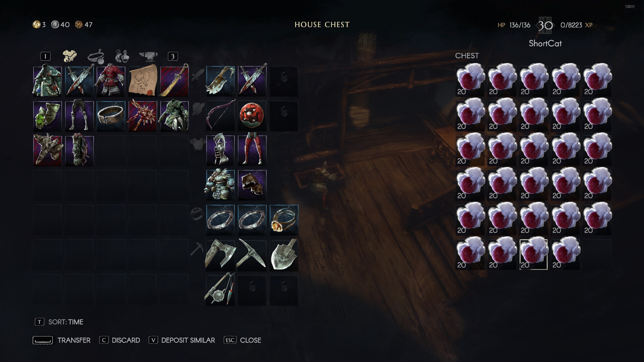Screen dimensions: 644x362
Task: Click the silver helmet armor slot
Action: coord(220,150)
